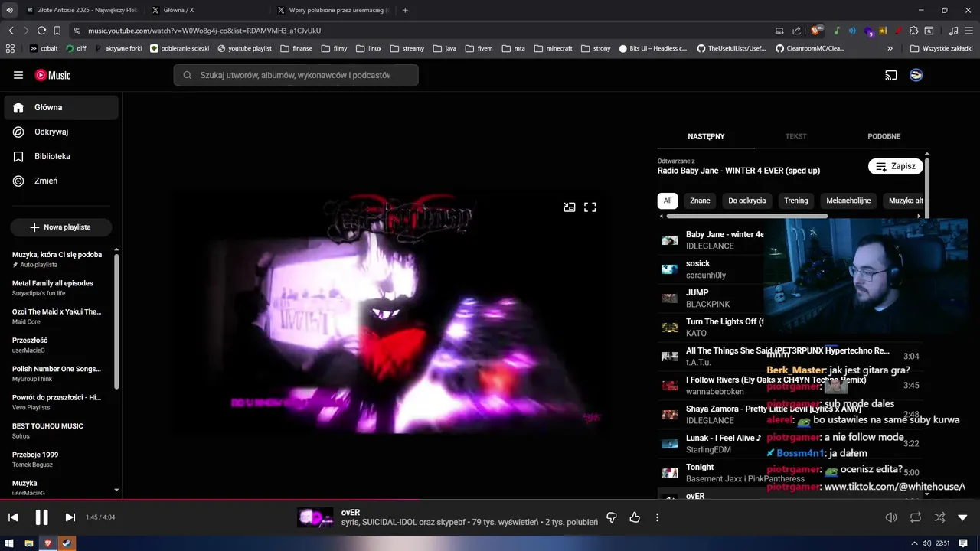980x551 pixels.
Task: Switch to the Główna / X tab
Action: tap(178, 10)
